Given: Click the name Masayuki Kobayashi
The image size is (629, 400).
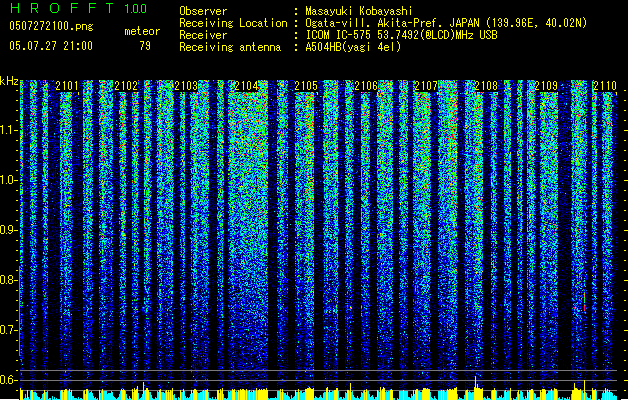Looking at the screenshot, I should [x=359, y=11].
